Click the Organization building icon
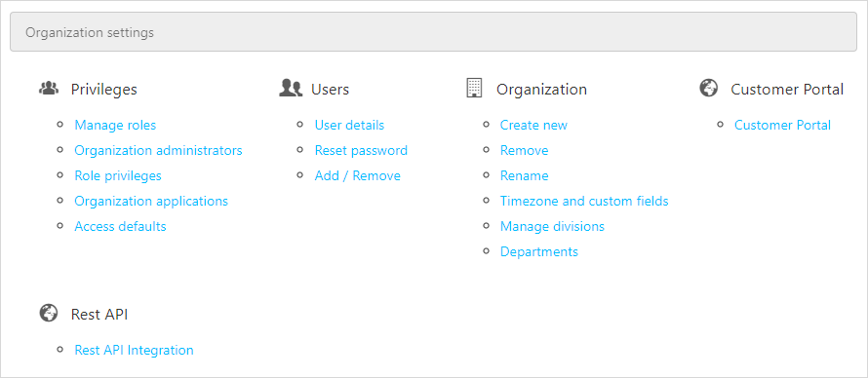The image size is (868, 378). pos(474,88)
